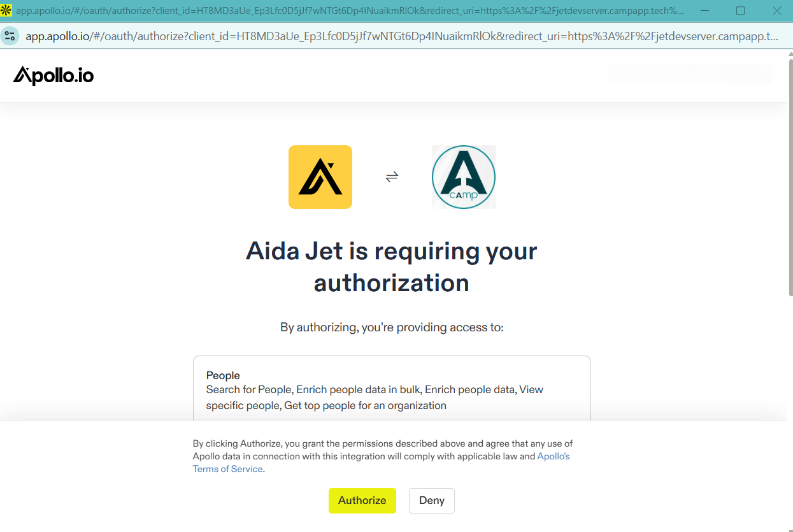Screen dimensions: 793x532
Task: Click the Deny button
Action: (431, 500)
